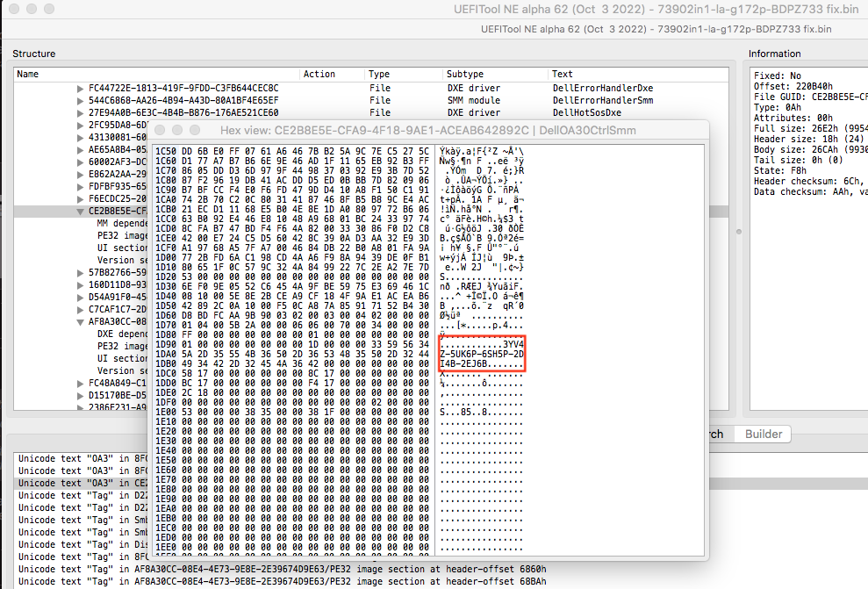
Task: Click the Data checksum information line
Action: point(809,191)
